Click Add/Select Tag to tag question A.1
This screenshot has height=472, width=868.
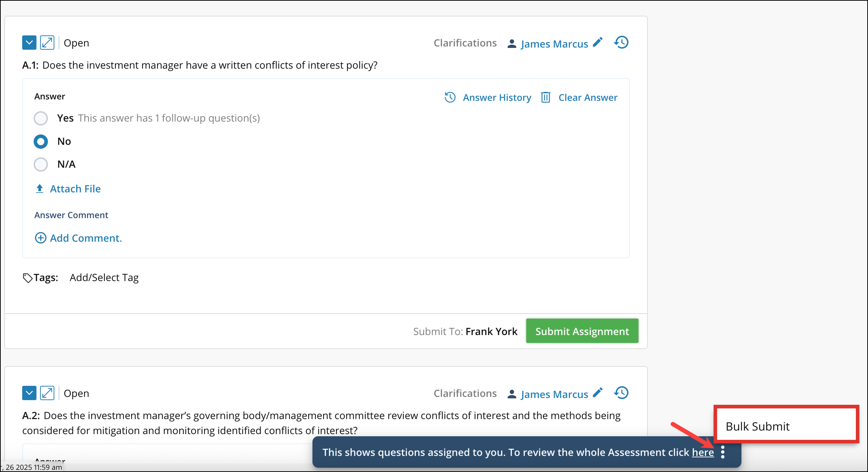(x=104, y=277)
